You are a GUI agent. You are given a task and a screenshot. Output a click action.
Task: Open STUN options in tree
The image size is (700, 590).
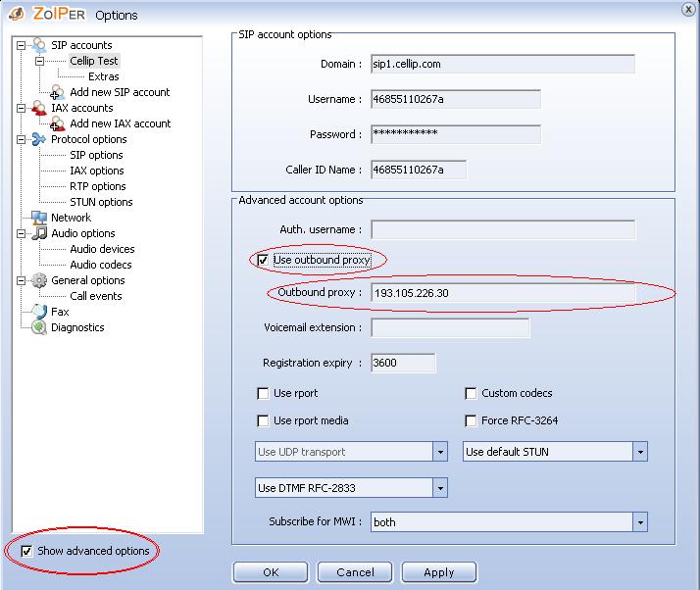101,202
